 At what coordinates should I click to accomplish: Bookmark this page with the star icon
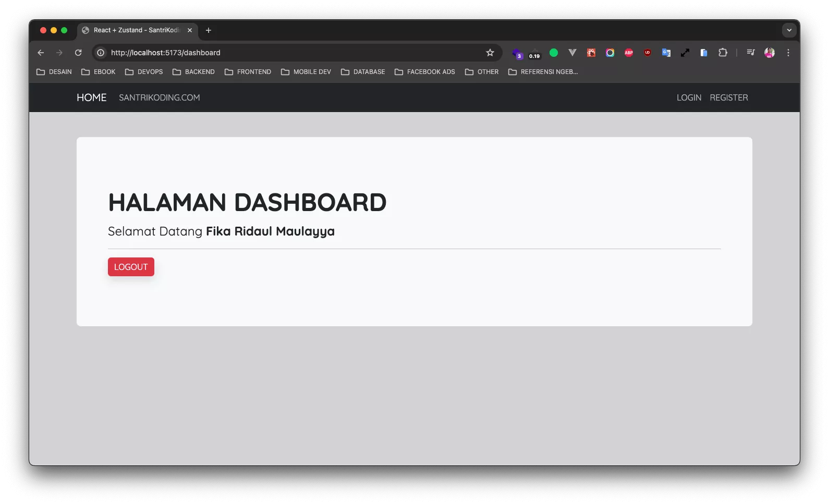(490, 53)
